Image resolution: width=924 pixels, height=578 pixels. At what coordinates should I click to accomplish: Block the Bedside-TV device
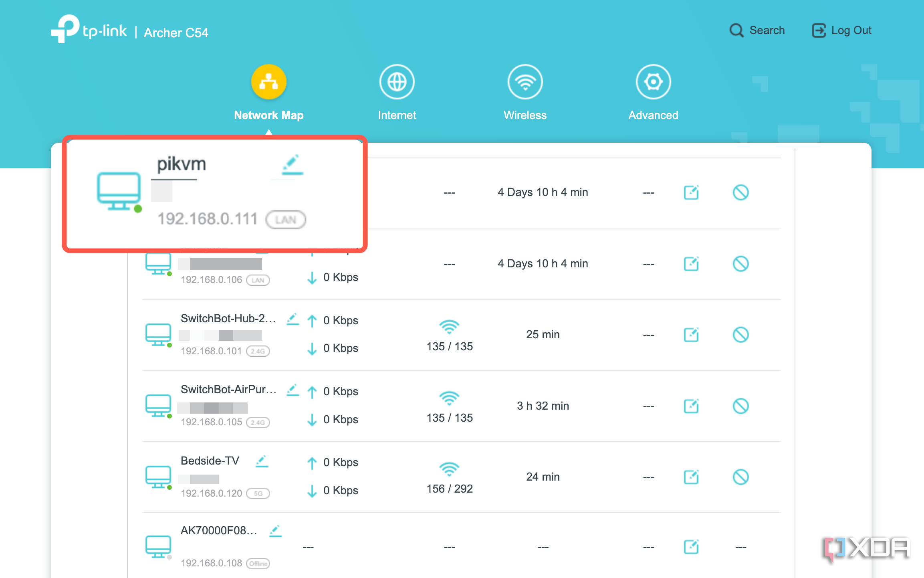[740, 477]
